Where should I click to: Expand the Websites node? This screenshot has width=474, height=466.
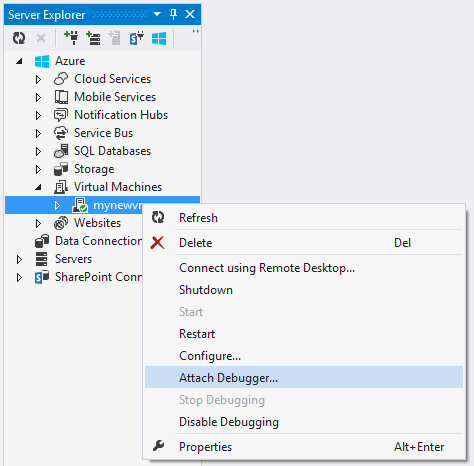pos(38,223)
